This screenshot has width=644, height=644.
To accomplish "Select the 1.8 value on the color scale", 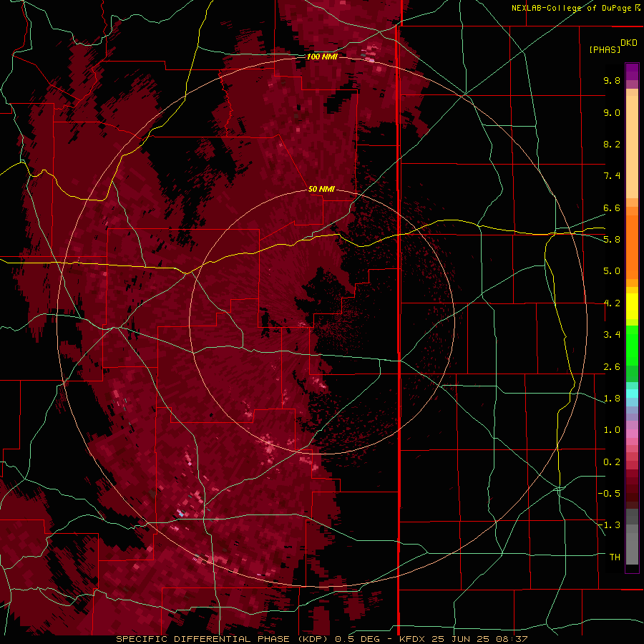I will pos(612,399).
